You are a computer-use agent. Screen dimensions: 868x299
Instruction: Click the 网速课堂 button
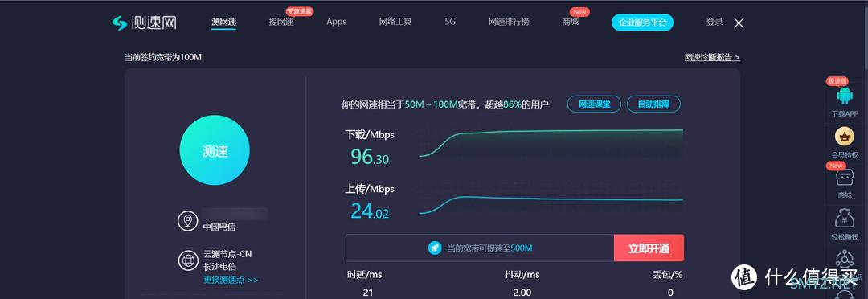(594, 104)
